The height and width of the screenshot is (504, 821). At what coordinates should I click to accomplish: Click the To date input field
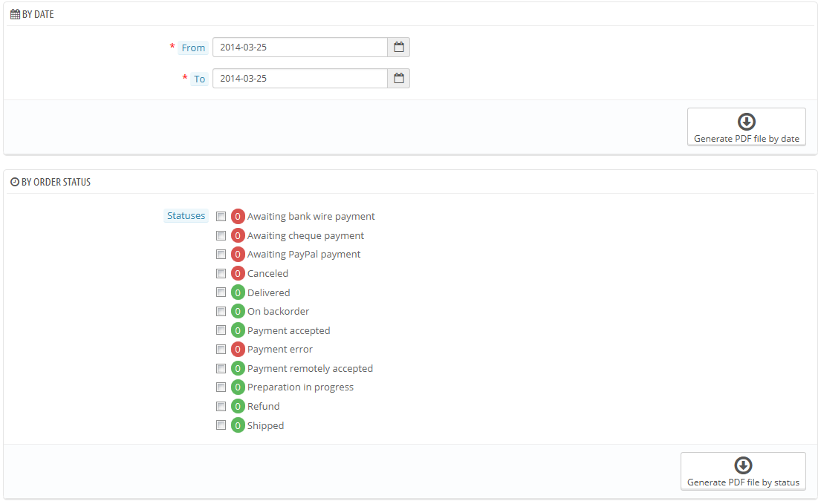pyautogui.click(x=300, y=79)
